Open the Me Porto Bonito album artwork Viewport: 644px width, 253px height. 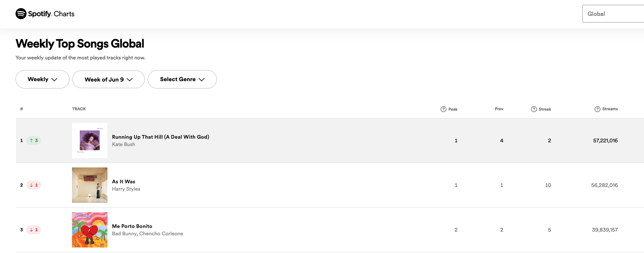pos(90,230)
